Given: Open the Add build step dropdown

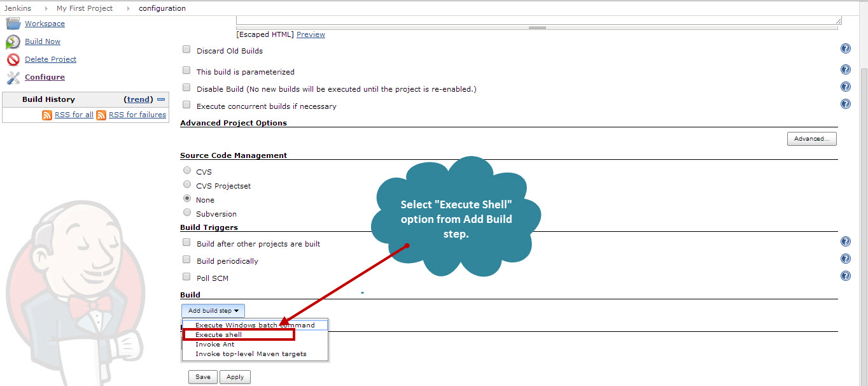Looking at the screenshot, I should click(213, 311).
